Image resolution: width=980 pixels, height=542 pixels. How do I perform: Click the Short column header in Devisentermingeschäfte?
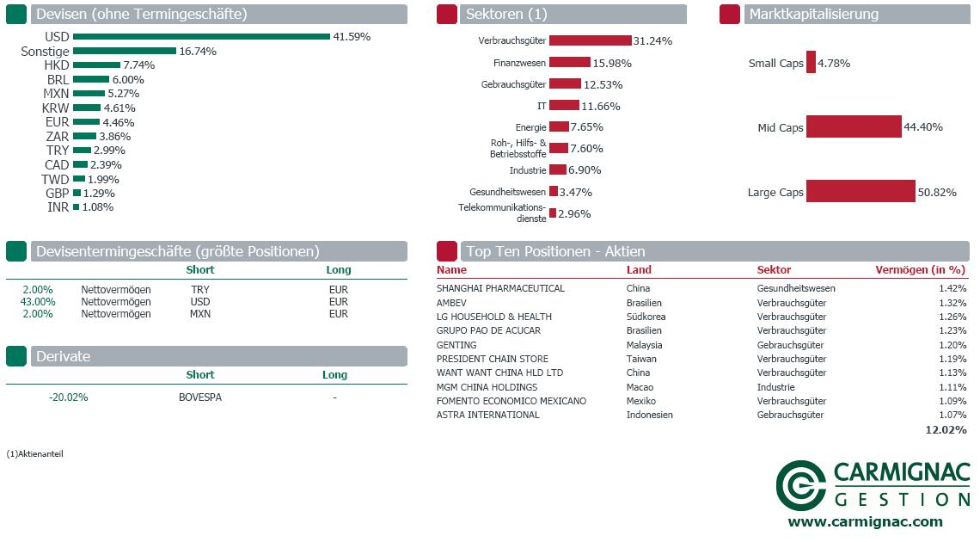coord(200,270)
